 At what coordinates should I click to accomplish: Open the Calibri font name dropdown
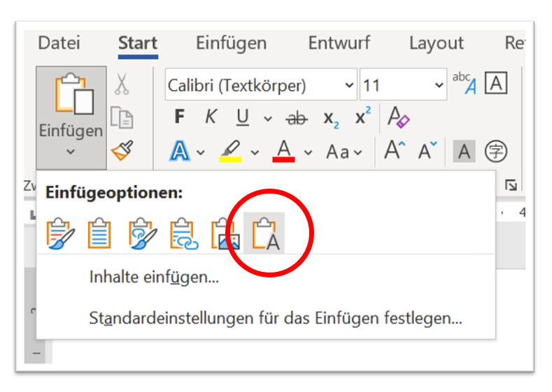(349, 85)
